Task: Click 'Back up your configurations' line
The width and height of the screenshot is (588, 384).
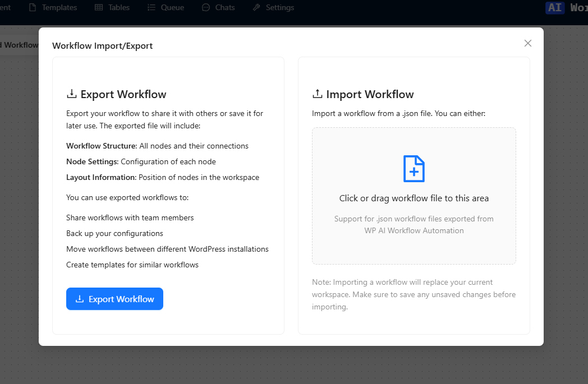Action: [x=114, y=233]
